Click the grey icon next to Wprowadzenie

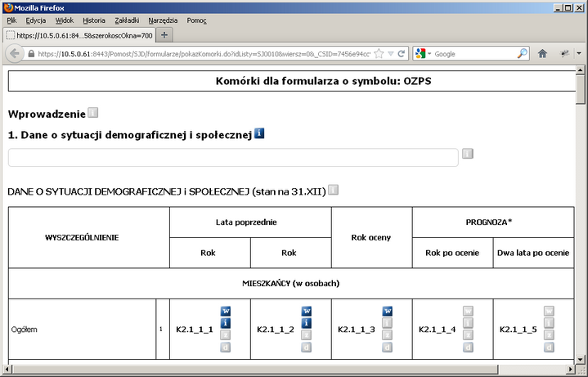point(92,112)
